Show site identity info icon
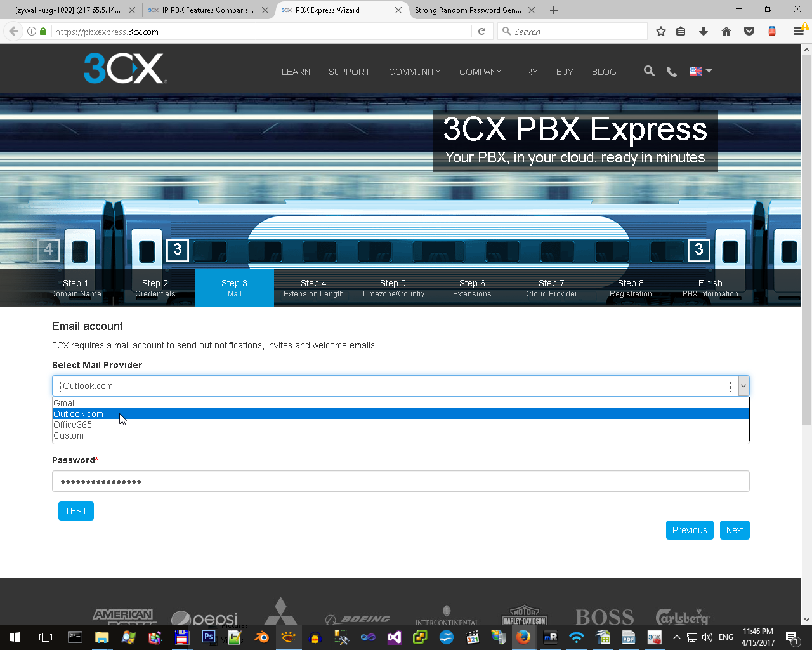The width and height of the screenshot is (812, 650). pos(31,31)
